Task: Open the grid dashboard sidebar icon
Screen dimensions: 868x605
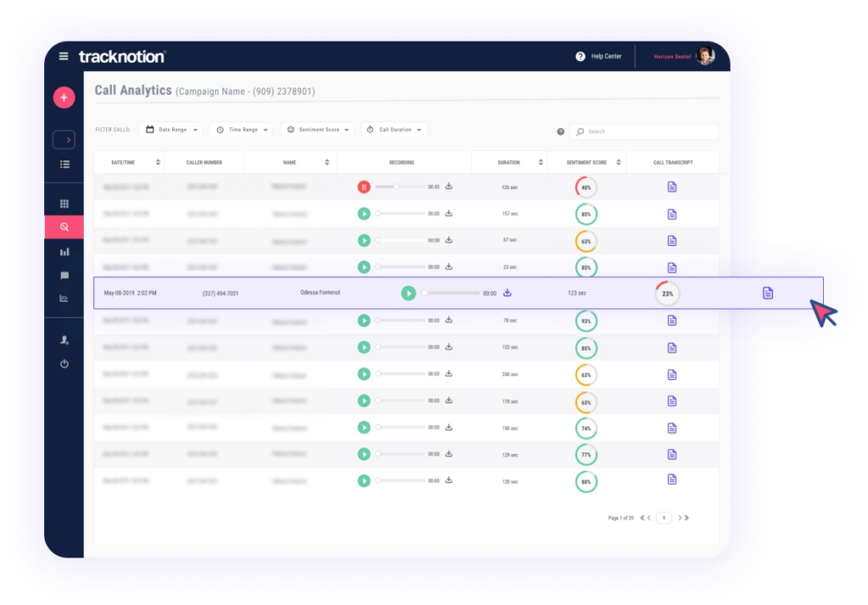Action: [64, 203]
